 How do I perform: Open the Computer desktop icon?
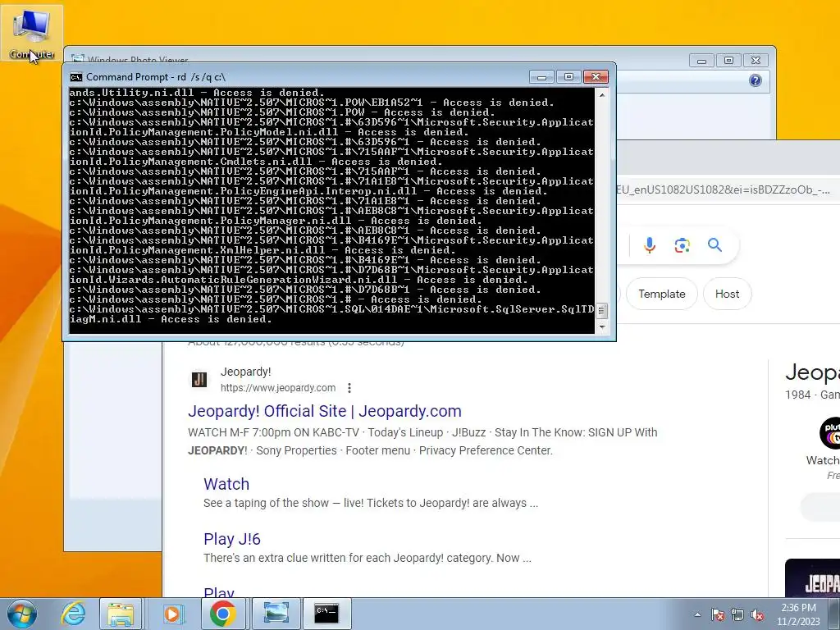click(32, 33)
